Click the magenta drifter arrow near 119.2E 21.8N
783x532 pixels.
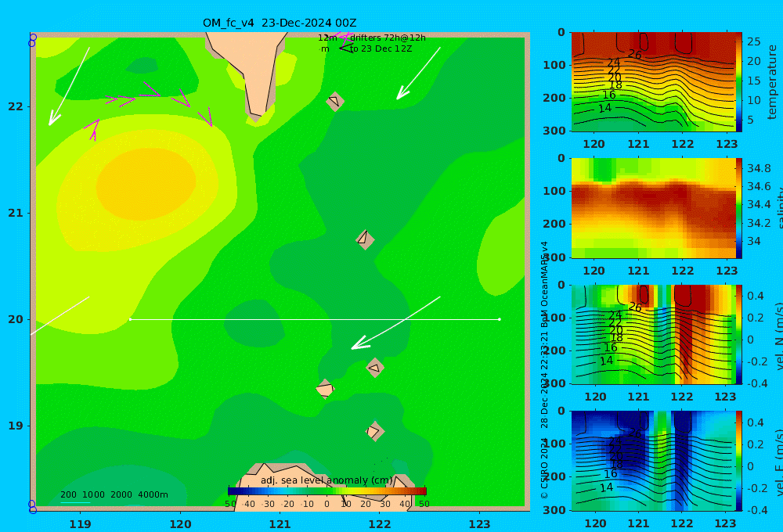(x=92, y=129)
